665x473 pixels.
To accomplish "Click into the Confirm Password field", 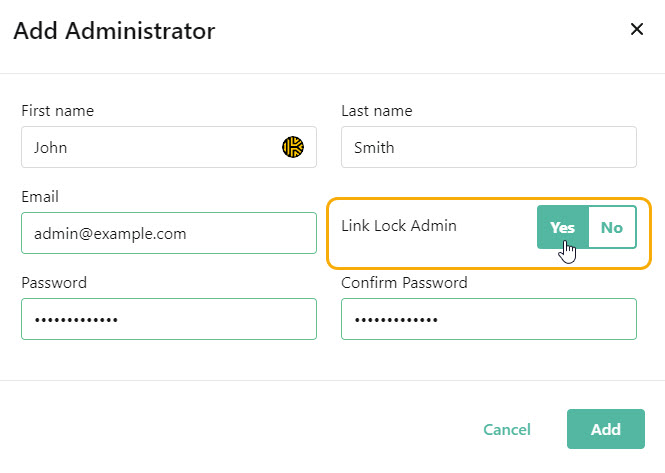I will pos(489,319).
